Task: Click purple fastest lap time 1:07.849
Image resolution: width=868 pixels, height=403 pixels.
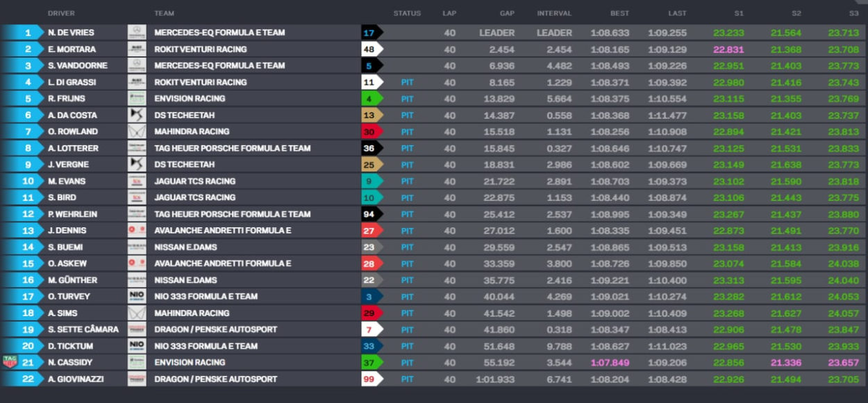Action: click(x=610, y=362)
